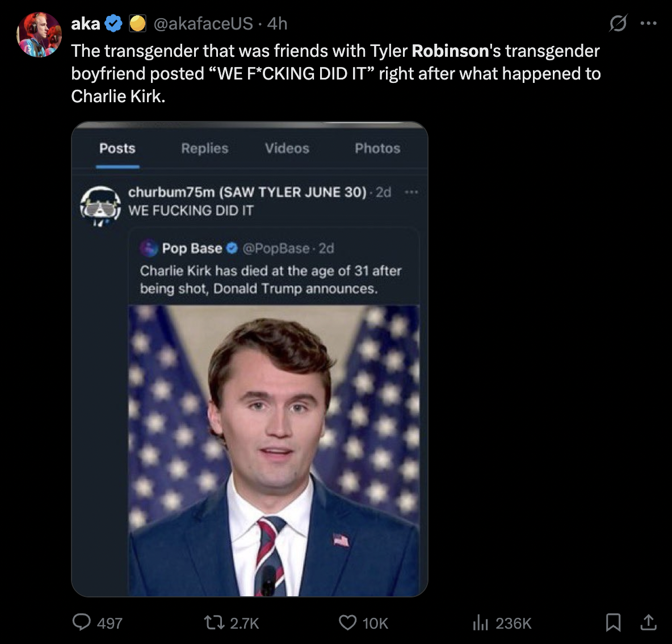Click the Grok explain-post icon

[618, 23]
